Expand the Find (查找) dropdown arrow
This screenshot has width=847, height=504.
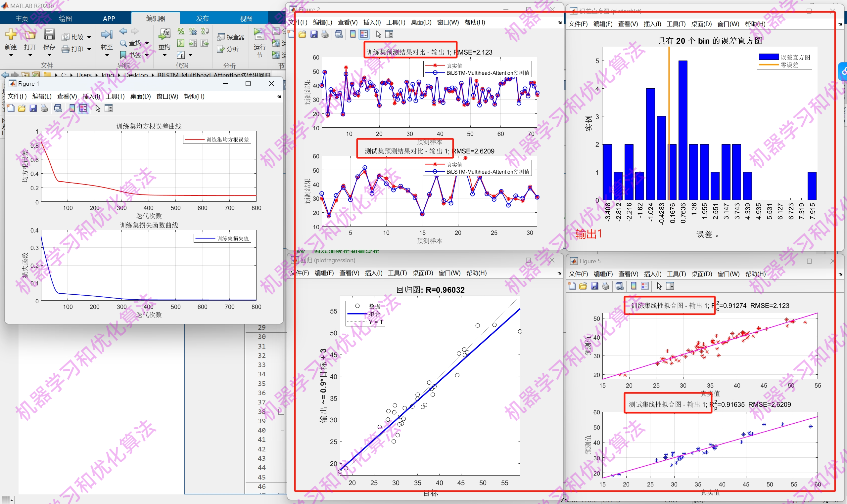pyautogui.click(x=147, y=43)
